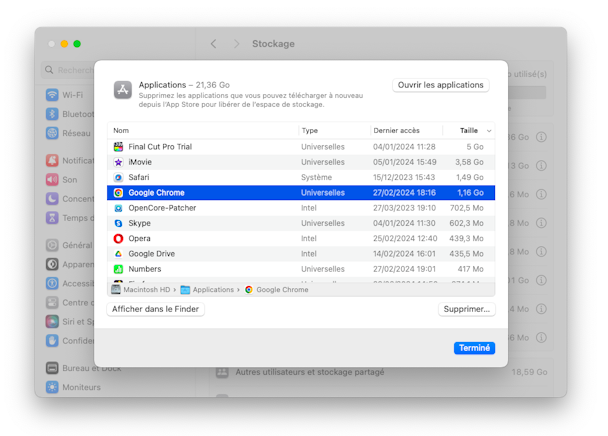Screen dimensions: 608x436
Task: Open Apparence settings in sidebar
Action: (70, 264)
